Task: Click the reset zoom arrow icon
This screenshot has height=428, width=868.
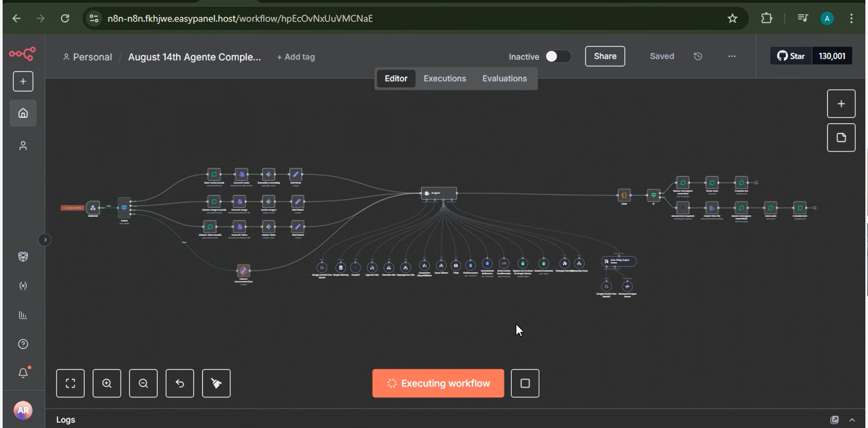Action: (x=180, y=383)
